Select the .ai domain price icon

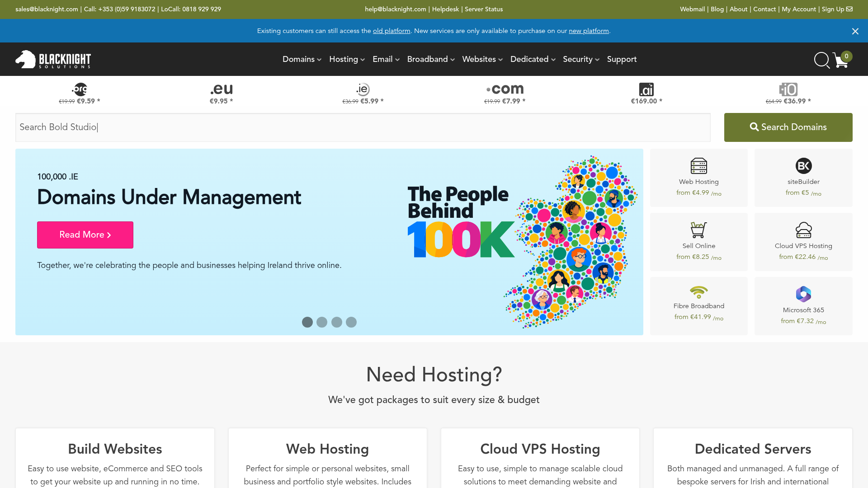646,89
